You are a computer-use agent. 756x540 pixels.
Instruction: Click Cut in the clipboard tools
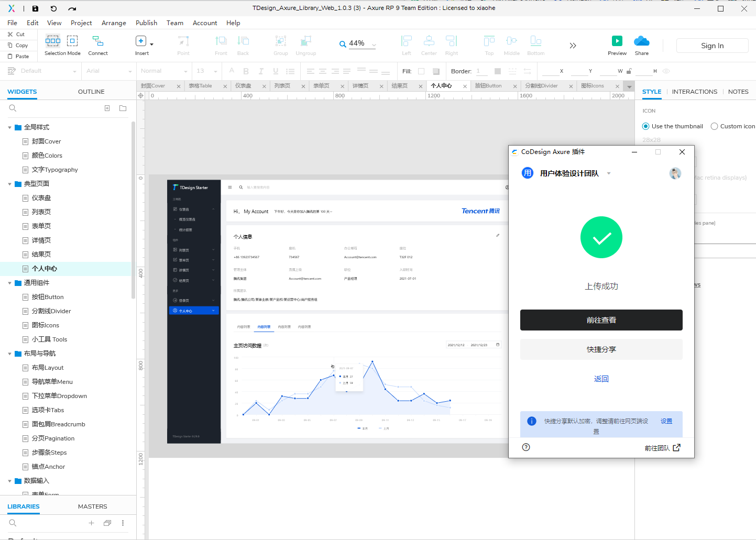16,34
